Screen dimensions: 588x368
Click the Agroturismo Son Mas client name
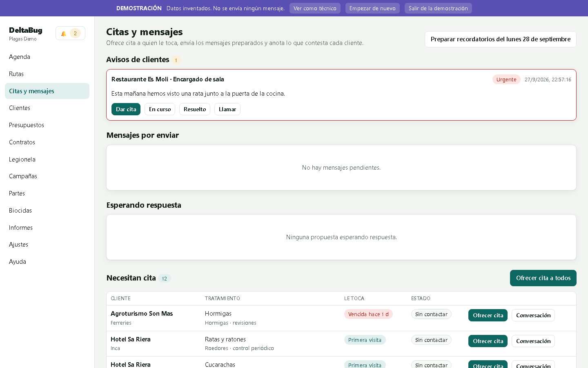tap(142, 314)
